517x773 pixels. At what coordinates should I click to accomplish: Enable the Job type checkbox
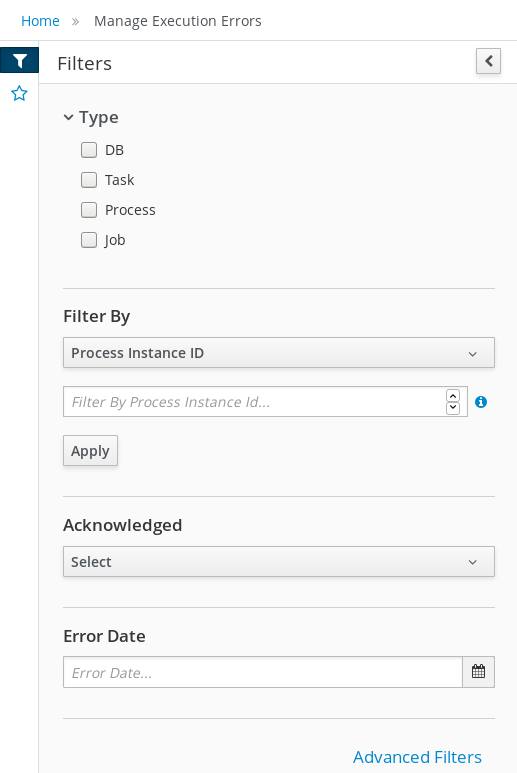[89, 240]
